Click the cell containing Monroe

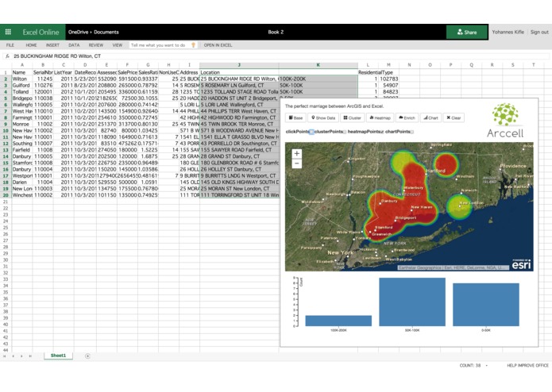[22, 124]
